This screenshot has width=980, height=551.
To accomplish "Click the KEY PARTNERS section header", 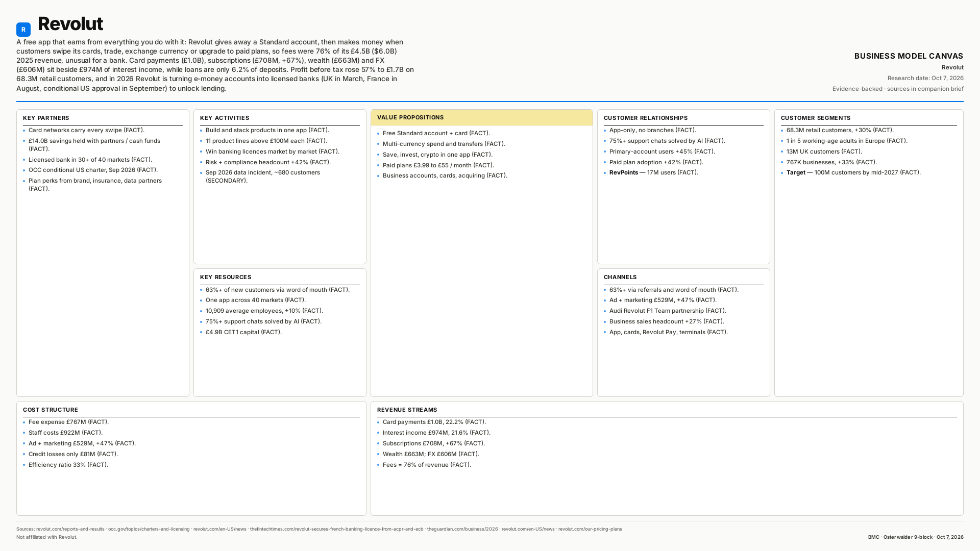I will (46, 118).
